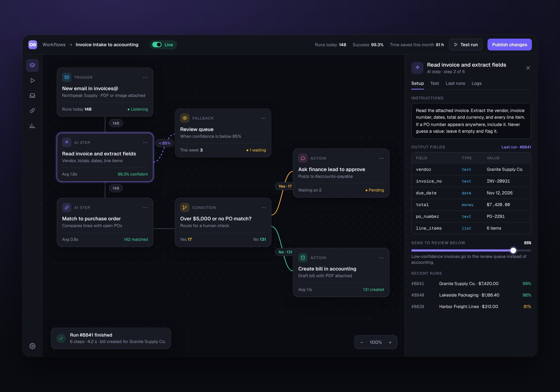Viewport: 560px width, 392px height.
Task: Click the database icon on Create bill node
Action: 303,258
